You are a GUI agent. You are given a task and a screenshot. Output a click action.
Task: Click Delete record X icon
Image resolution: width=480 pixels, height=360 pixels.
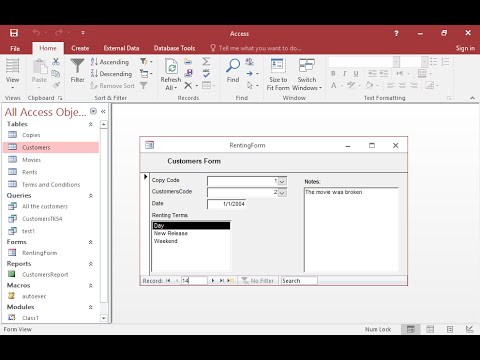click(188, 85)
